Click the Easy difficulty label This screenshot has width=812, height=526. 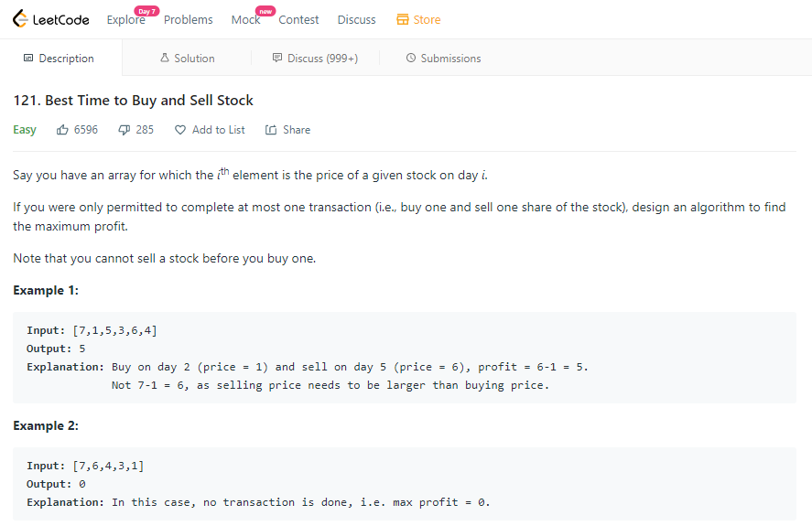(25, 130)
